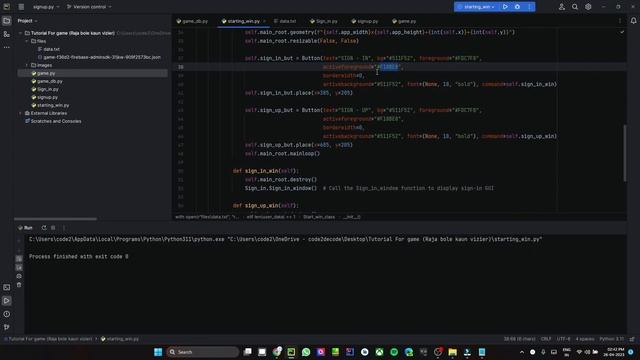Click the CRLF line separator indicator
The image size is (640, 360).
click(546, 339)
